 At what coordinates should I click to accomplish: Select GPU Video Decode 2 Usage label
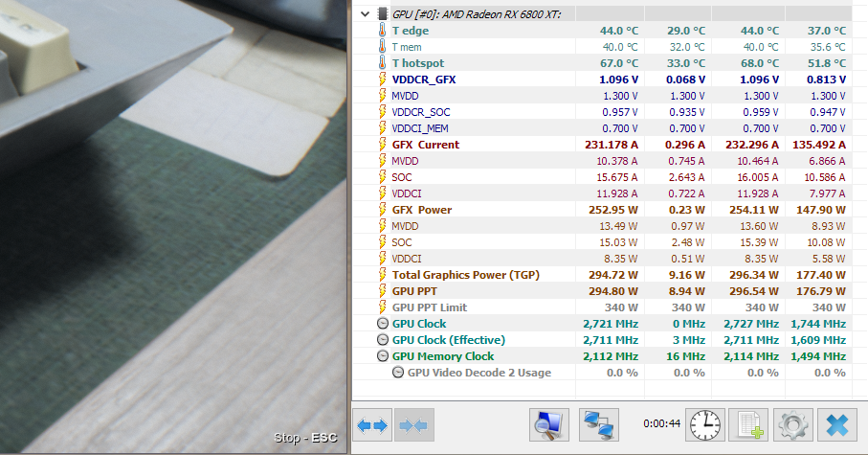pyautogui.click(x=479, y=373)
